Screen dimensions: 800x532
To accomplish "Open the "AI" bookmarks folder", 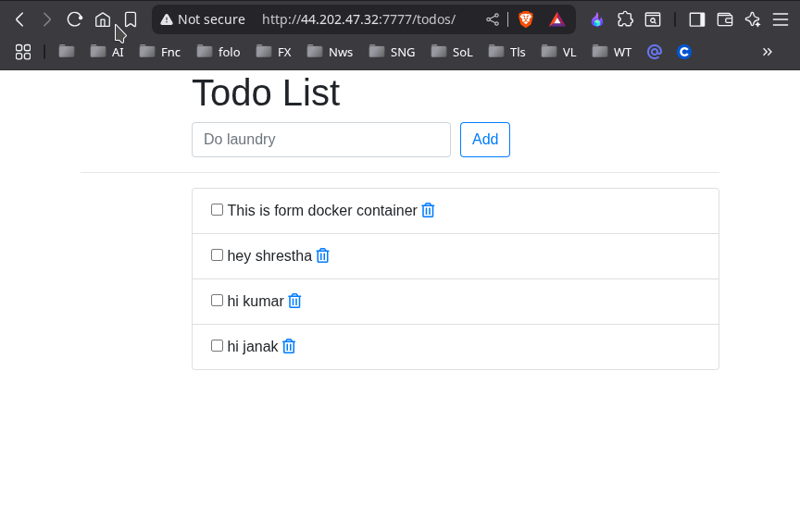I will point(107,52).
